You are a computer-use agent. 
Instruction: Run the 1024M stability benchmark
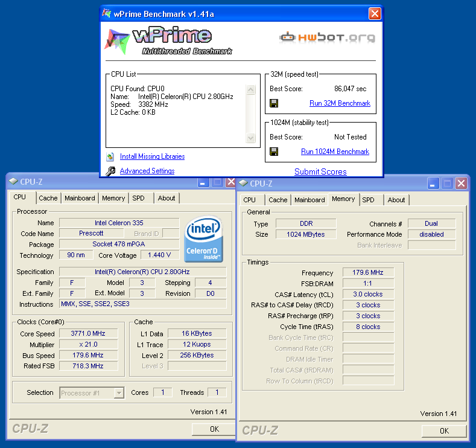335,152
